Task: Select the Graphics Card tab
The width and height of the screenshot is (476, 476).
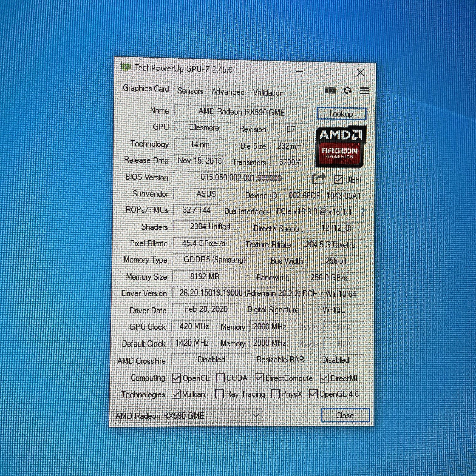Action: coord(146,88)
